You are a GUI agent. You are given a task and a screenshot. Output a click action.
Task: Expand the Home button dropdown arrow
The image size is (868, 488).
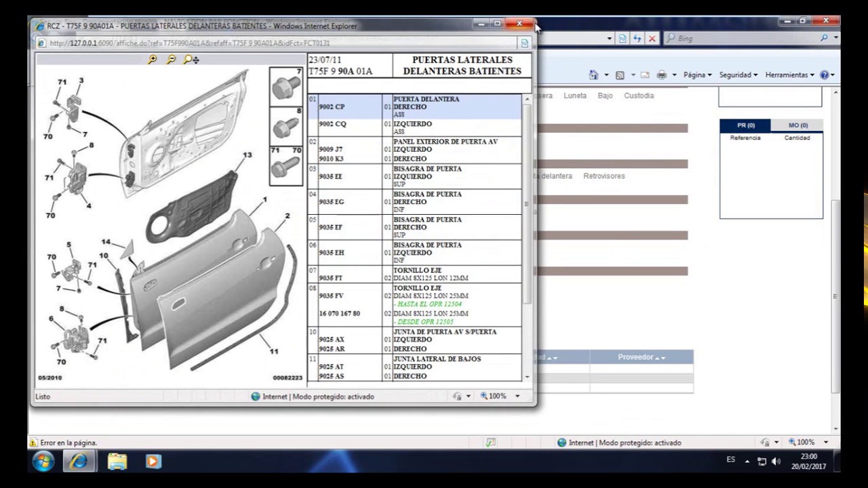[x=606, y=75]
